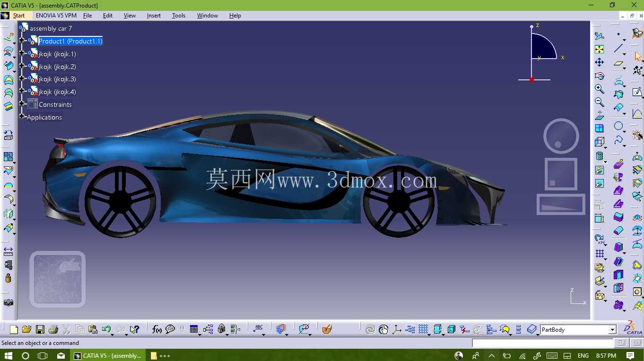Image resolution: width=644 pixels, height=361 pixels.
Task: Click the Measure Between icon
Action: pyautogui.click(x=9, y=251)
